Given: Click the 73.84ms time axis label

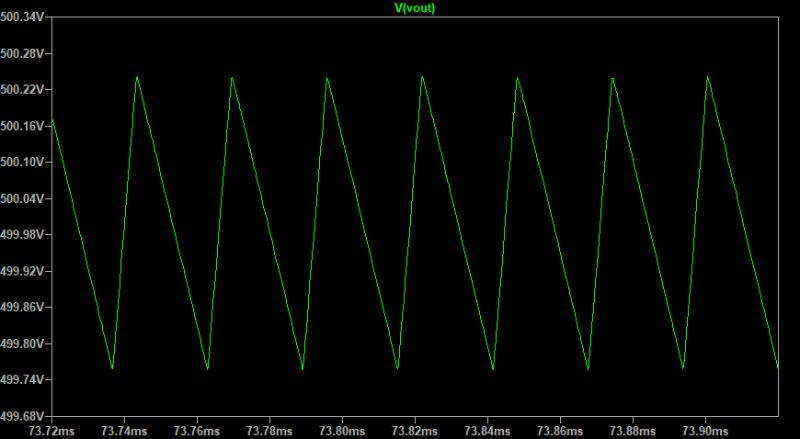Looking at the screenshot, I should (487, 431).
